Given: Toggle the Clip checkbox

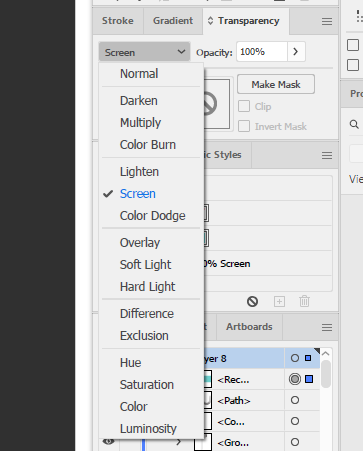Looking at the screenshot, I should click(244, 106).
